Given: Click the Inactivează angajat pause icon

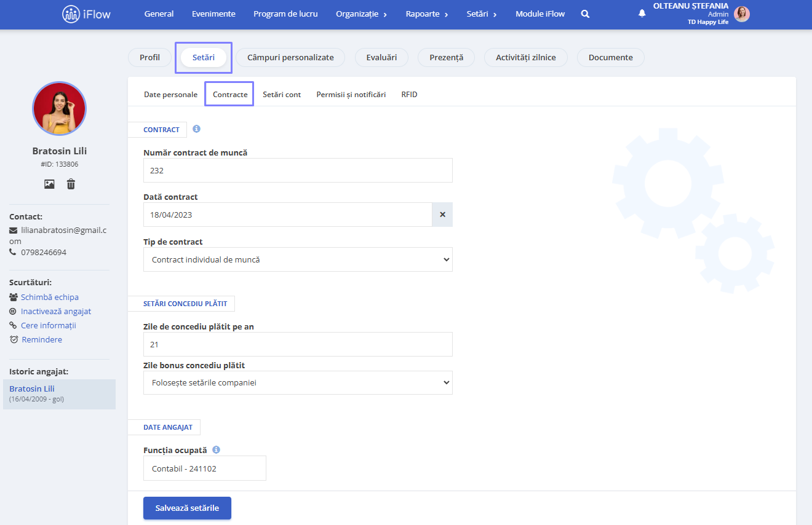Looking at the screenshot, I should click(13, 311).
